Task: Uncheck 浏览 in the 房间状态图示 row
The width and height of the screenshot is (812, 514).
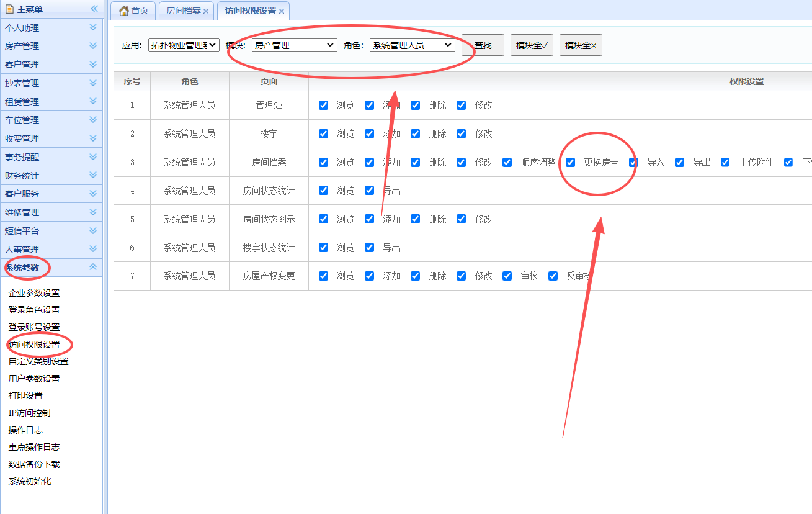Action: click(323, 219)
